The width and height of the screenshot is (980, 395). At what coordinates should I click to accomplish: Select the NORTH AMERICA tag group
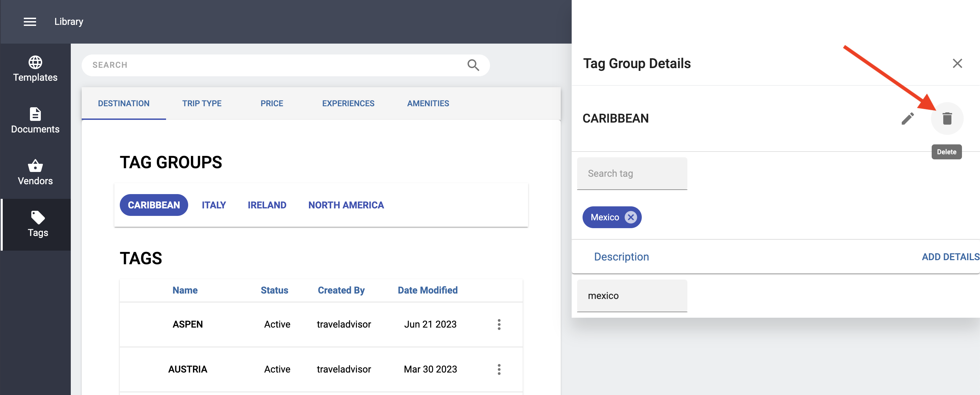(346, 205)
